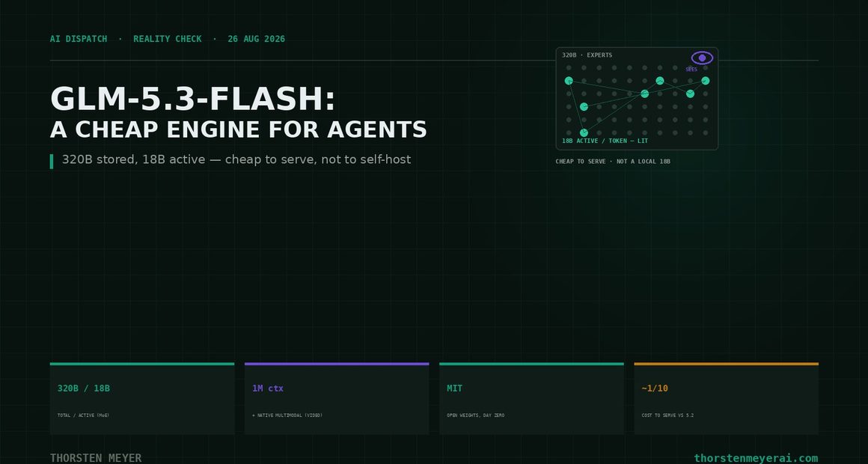Open the thorstenmeyerai.com link

[x=756, y=458]
